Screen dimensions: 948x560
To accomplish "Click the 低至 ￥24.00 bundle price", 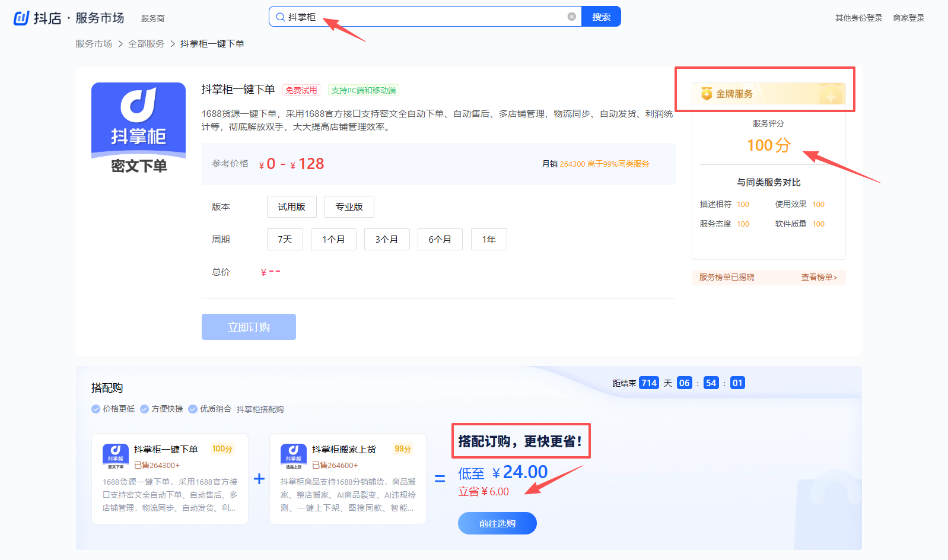I will coord(503,472).
